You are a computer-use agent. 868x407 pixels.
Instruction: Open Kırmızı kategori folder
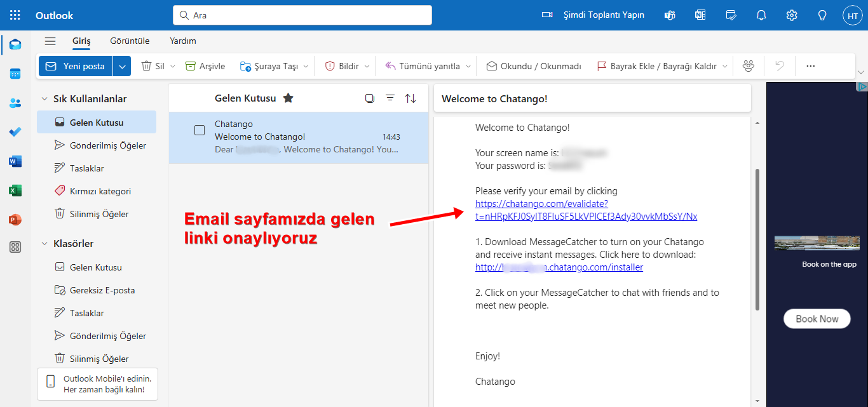point(97,191)
